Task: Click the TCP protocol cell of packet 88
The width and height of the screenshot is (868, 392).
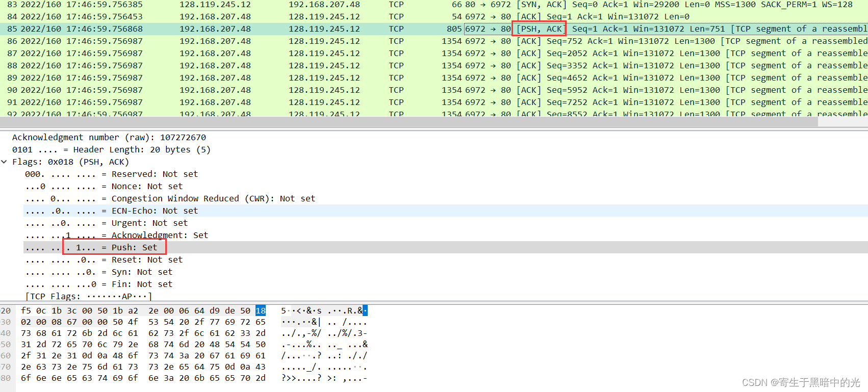Action: 396,66
